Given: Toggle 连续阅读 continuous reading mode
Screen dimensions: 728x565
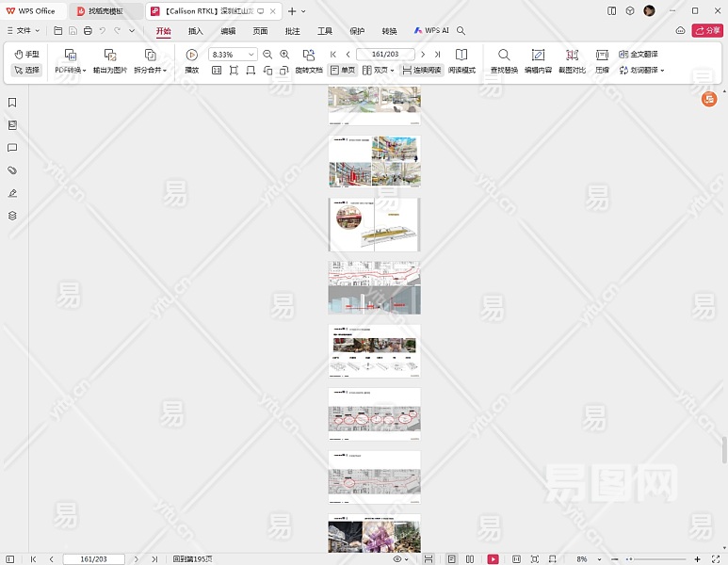Looking at the screenshot, I should pos(421,71).
